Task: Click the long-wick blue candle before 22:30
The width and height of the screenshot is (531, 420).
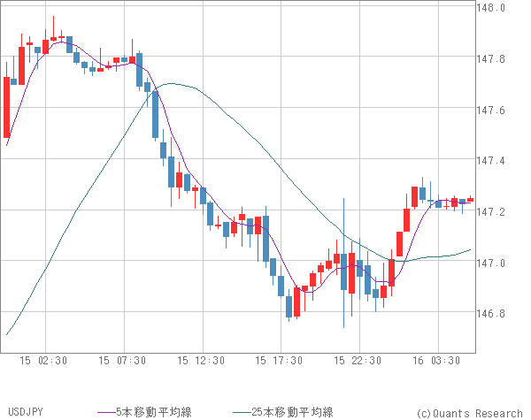Action: 343,271
